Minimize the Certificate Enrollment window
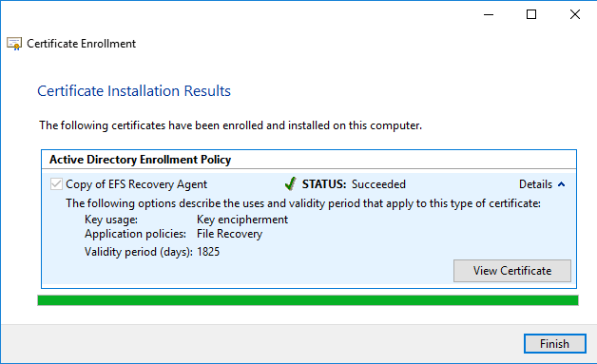This screenshot has height=364, width=597. [489, 14]
